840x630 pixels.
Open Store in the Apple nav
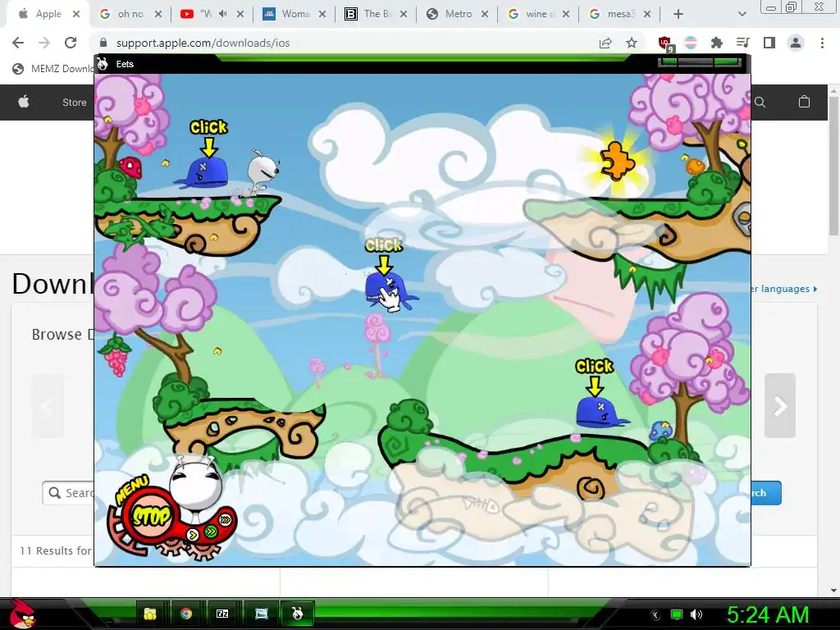click(x=74, y=103)
